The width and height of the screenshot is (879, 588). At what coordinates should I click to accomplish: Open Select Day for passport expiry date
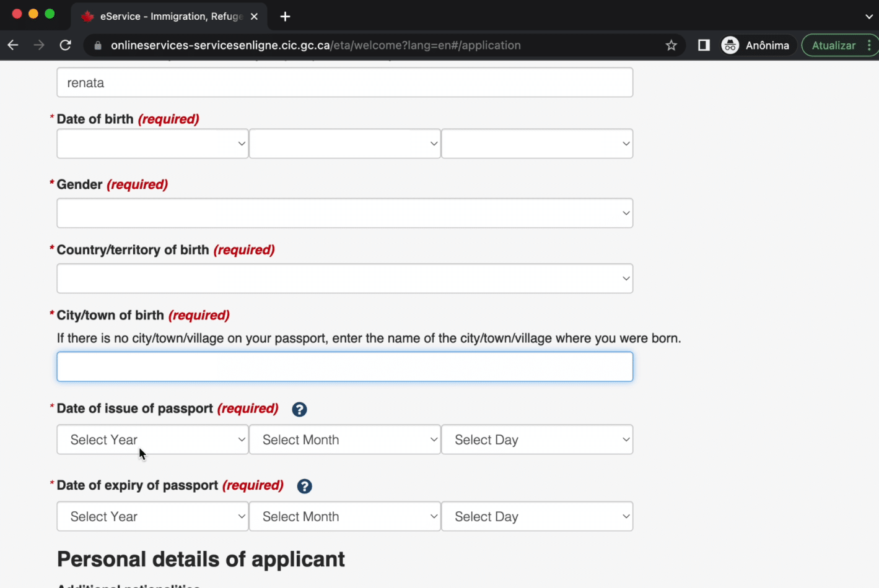point(536,516)
